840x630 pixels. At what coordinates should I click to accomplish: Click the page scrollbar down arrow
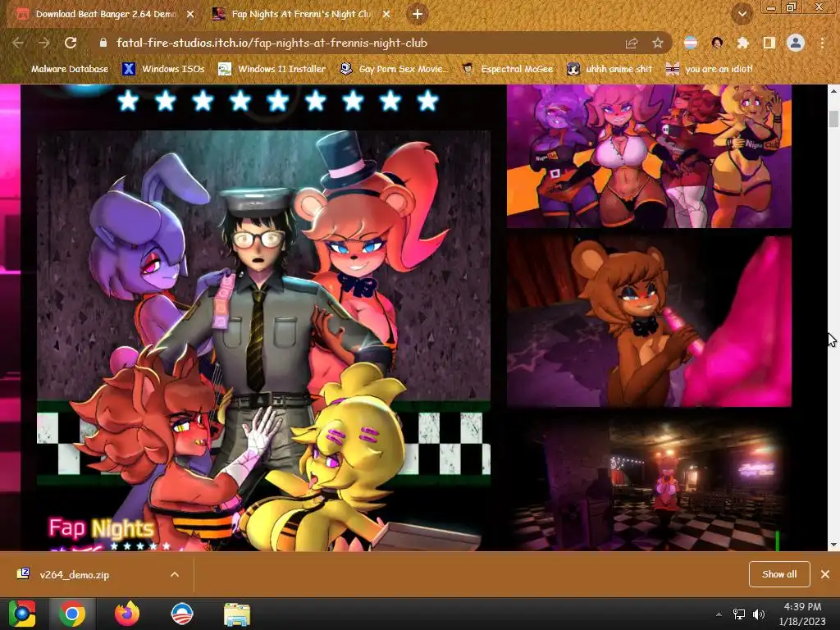pyautogui.click(x=833, y=545)
